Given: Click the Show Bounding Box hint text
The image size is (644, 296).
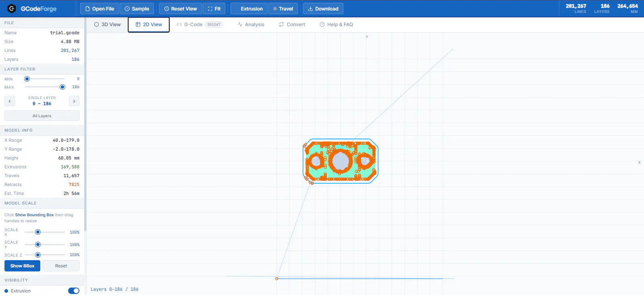Looking at the screenshot, I should pyautogui.click(x=34, y=215).
